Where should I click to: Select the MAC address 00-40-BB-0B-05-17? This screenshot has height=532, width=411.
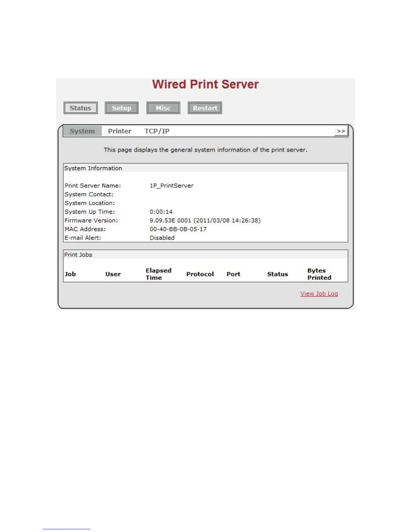[x=178, y=229]
